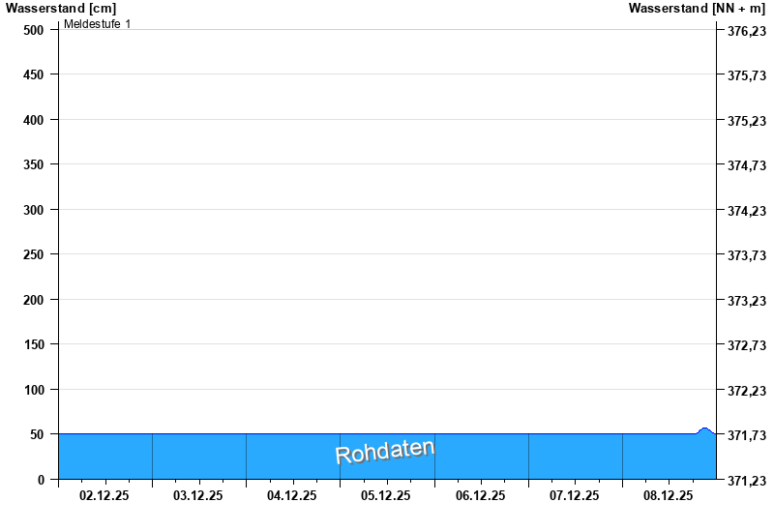This screenshot has width=774, height=532.
Task: Click the "Meldestufe 1" threshold label
Action: (x=97, y=23)
